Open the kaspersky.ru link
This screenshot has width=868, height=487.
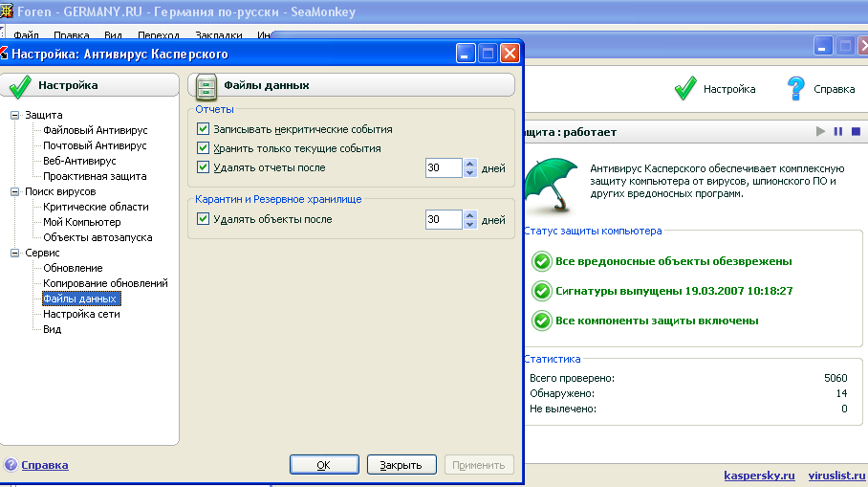[759, 476]
